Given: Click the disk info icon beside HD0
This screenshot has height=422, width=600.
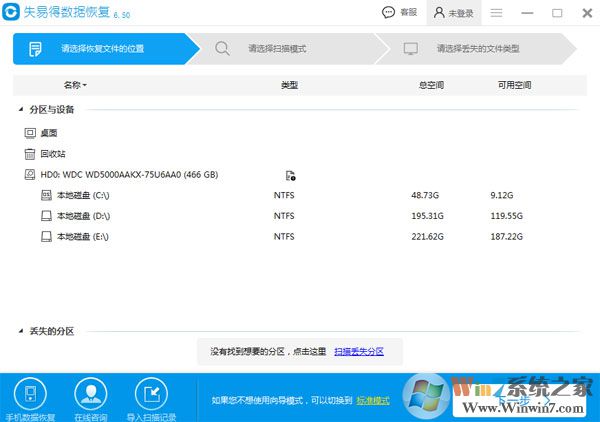Looking at the screenshot, I should (290, 175).
